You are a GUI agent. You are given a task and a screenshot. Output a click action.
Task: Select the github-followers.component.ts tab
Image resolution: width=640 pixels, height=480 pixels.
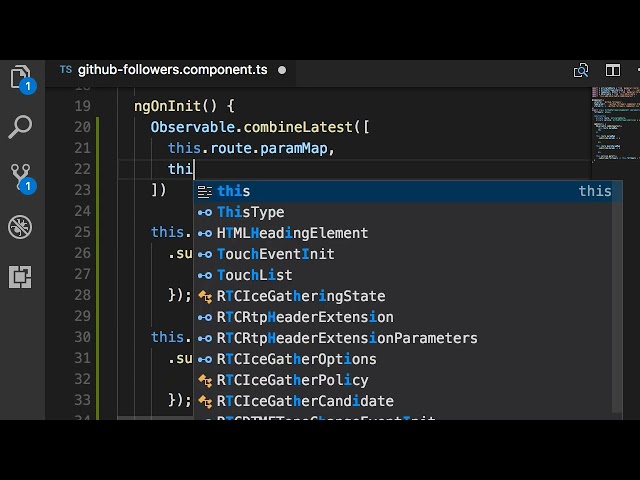(x=173, y=70)
